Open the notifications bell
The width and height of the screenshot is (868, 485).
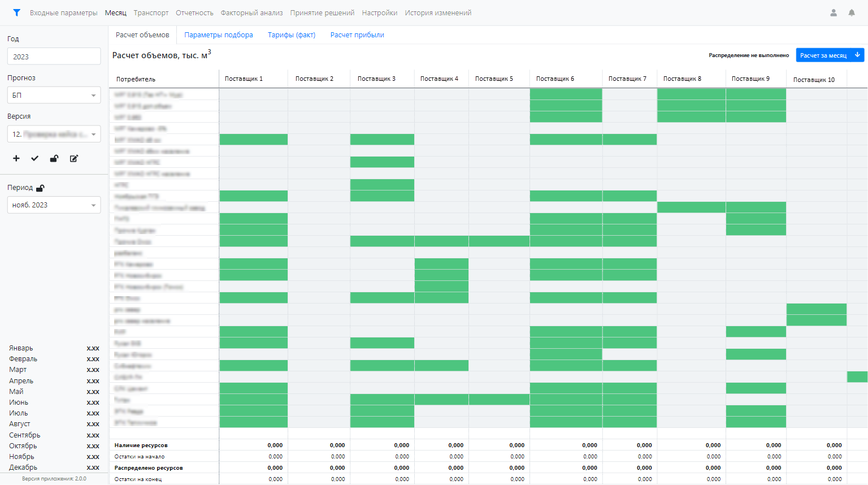coord(851,12)
